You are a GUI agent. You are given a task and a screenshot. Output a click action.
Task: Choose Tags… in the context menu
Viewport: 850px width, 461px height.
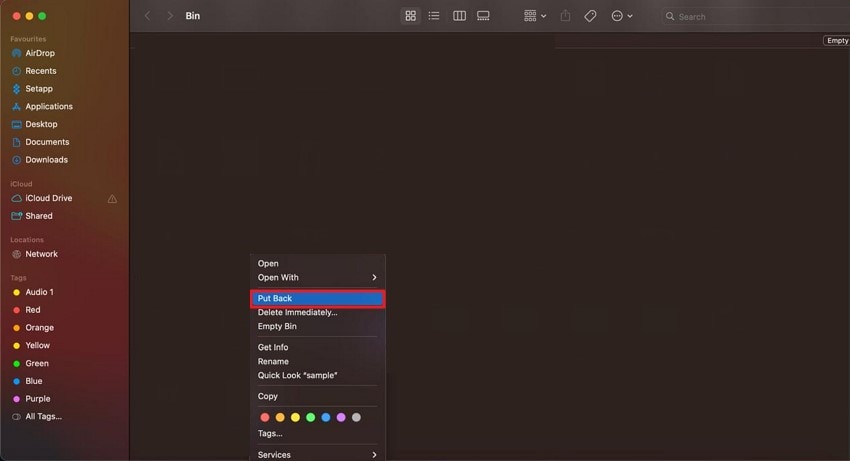click(317, 434)
